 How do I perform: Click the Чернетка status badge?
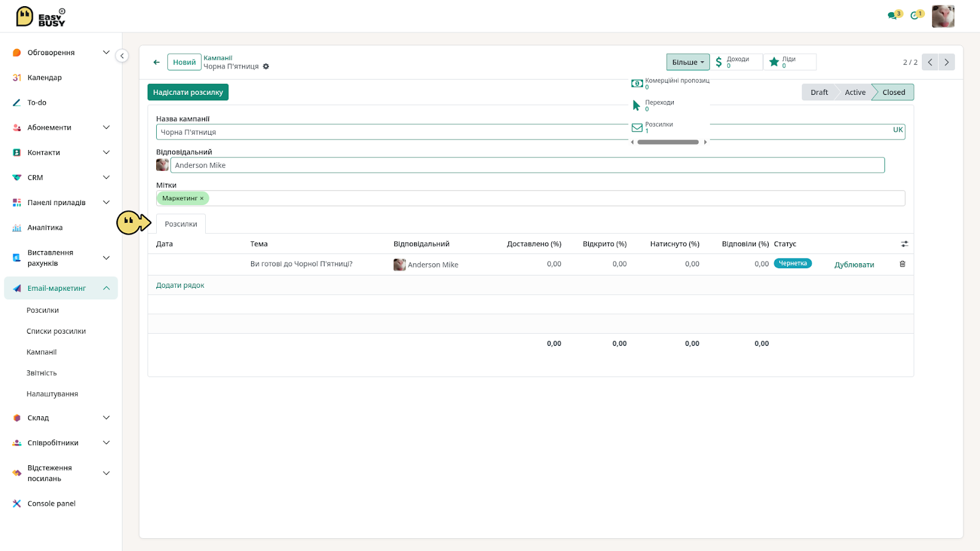(793, 263)
